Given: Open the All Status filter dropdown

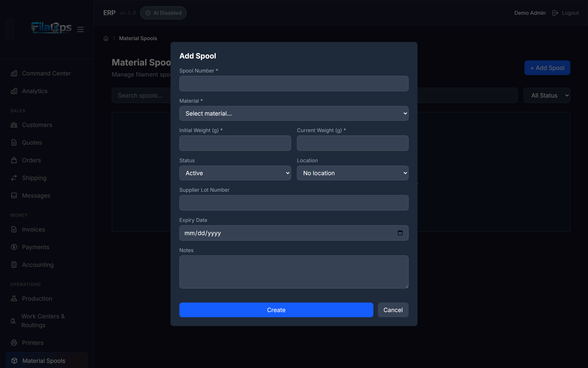Looking at the screenshot, I should [547, 95].
